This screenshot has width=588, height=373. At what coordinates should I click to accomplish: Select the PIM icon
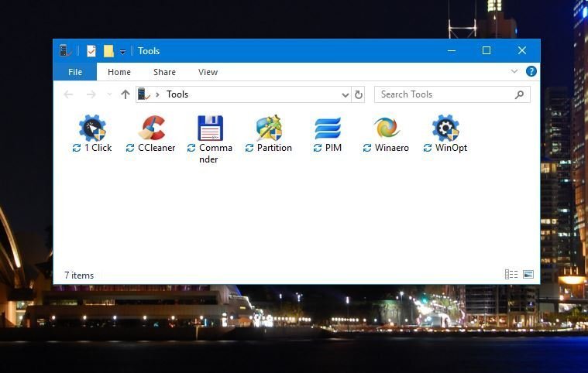tap(328, 128)
